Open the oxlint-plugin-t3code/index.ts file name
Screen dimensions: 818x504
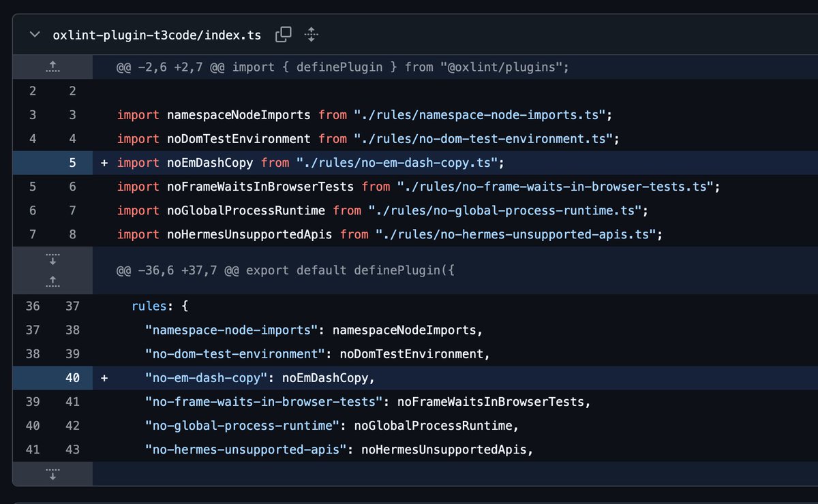pos(157,35)
